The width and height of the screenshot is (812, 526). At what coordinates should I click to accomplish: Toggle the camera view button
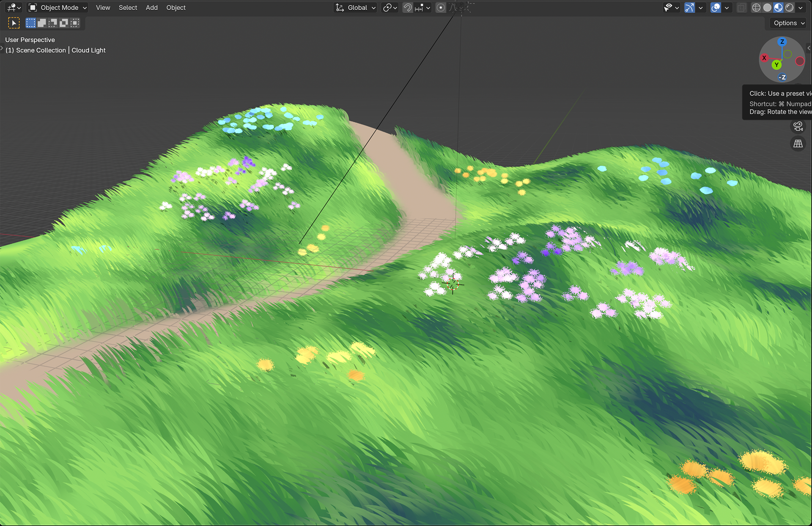click(x=798, y=126)
